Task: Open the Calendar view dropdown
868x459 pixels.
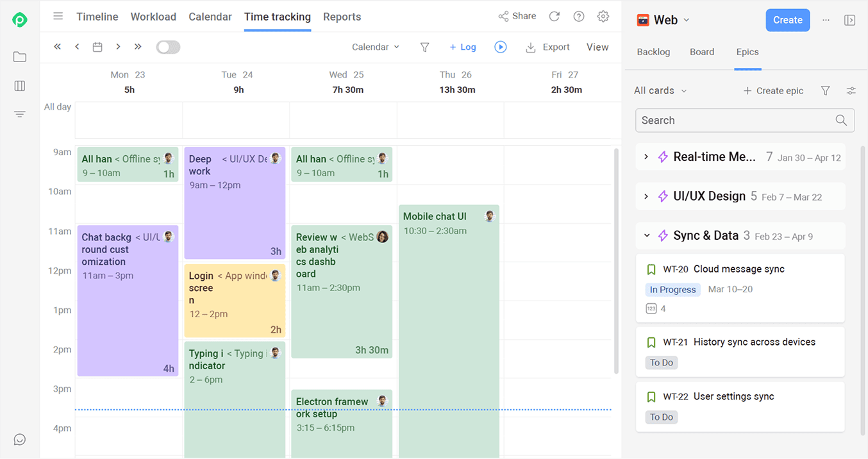Action: pyautogui.click(x=376, y=47)
